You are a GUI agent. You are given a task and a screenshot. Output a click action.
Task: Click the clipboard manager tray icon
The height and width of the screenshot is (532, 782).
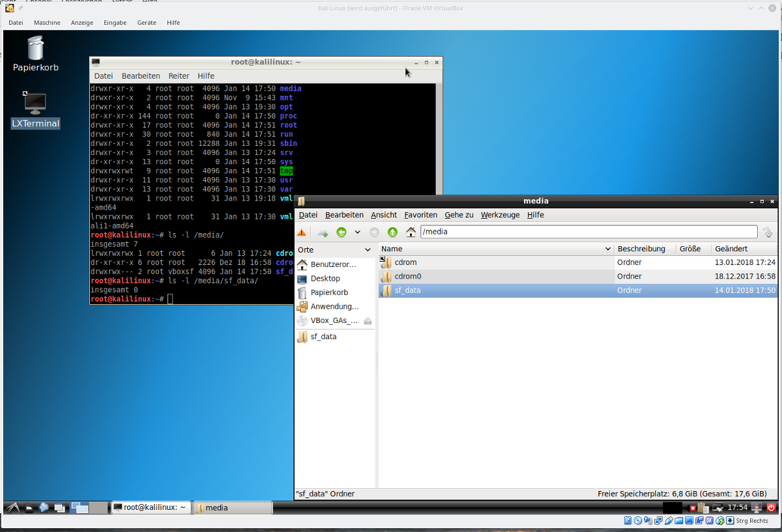pyautogui.click(x=703, y=507)
